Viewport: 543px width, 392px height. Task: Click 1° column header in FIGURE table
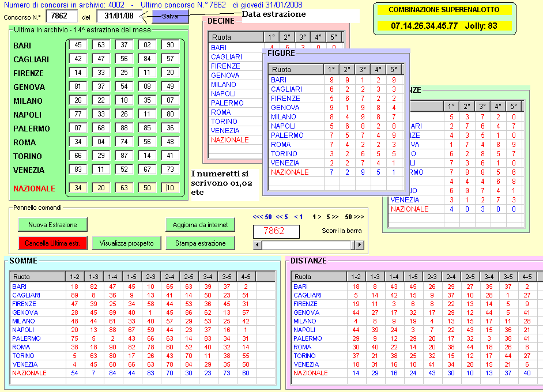click(331, 69)
